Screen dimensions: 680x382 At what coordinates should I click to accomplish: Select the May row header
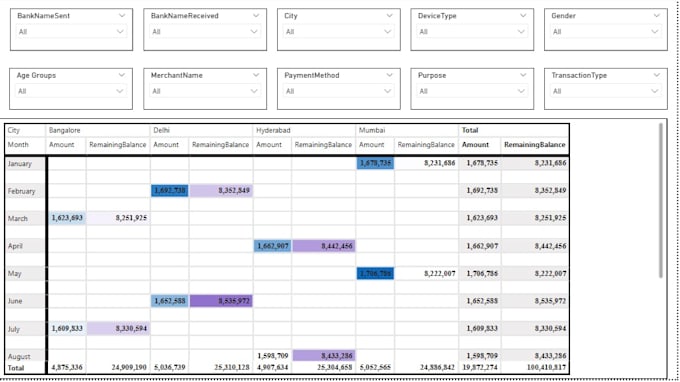[x=26, y=274]
